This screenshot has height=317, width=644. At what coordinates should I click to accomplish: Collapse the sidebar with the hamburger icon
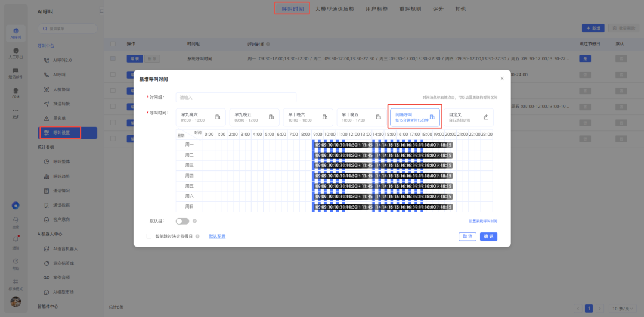pyautogui.click(x=101, y=11)
